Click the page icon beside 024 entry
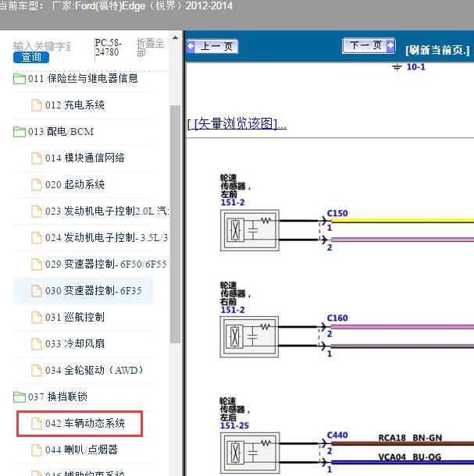Screen dimensions: 474x476 [37, 238]
